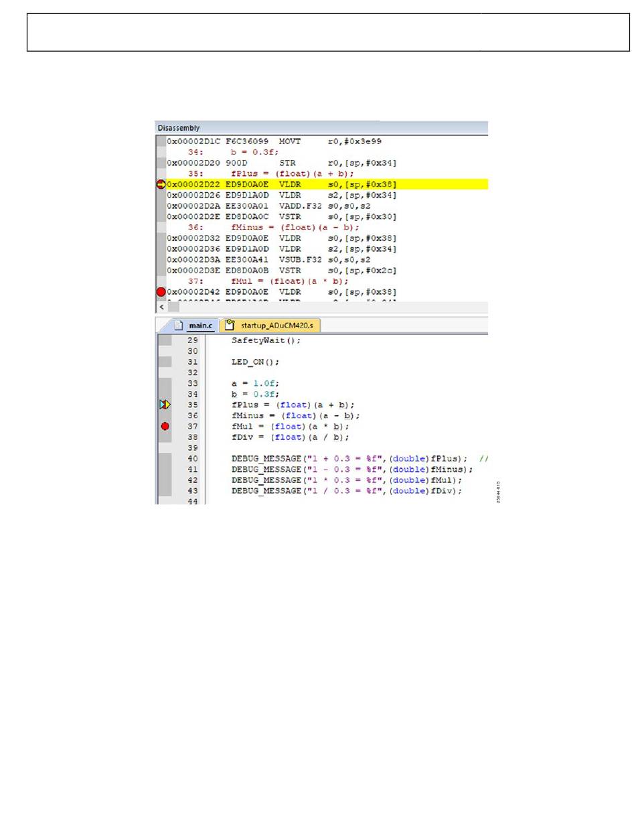Image resolution: width=636 pixels, height=840 pixels.
Task: Click the main.c document icon
Action: coord(179,326)
